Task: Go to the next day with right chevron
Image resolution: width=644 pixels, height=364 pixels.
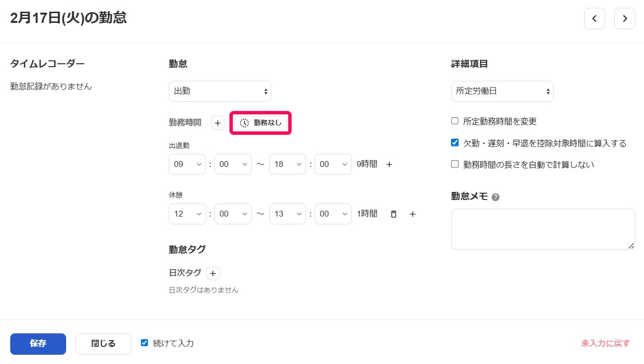Action: (625, 18)
